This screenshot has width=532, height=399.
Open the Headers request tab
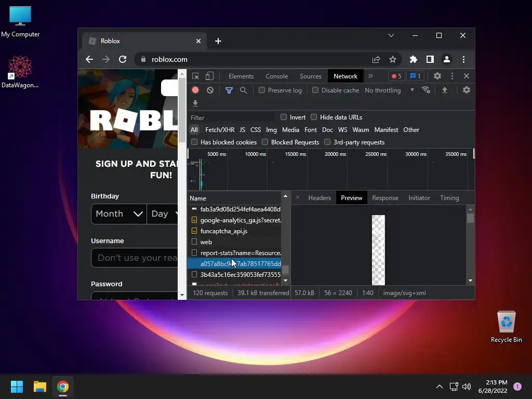coord(320,198)
